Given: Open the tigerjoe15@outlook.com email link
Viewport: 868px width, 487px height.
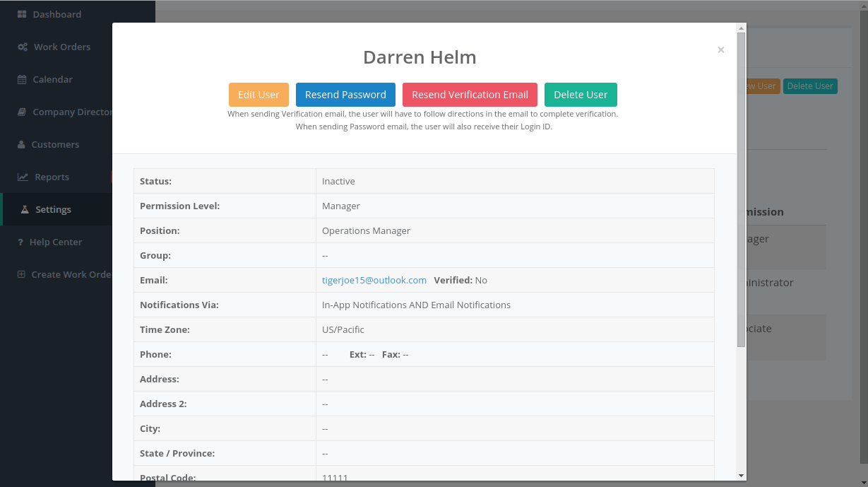Looking at the screenshot, I should coord(374,280).
